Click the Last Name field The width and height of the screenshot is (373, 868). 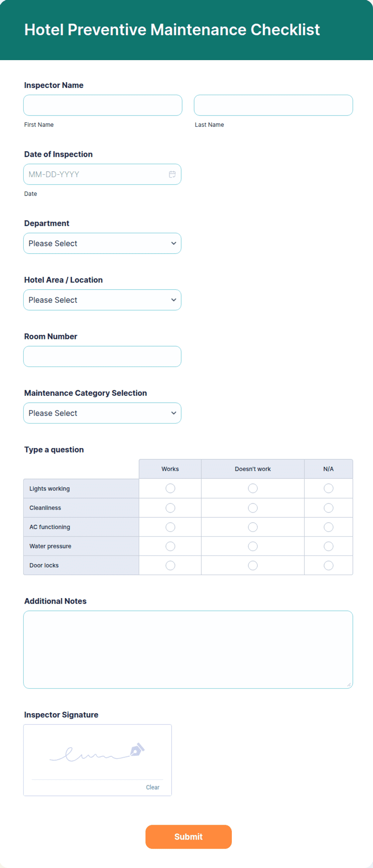(x=273, y=105)
